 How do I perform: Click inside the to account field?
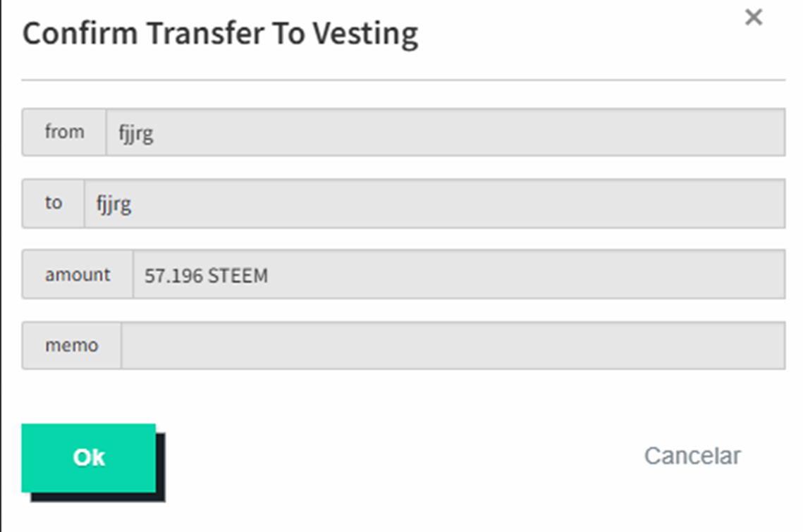[434, 203]
